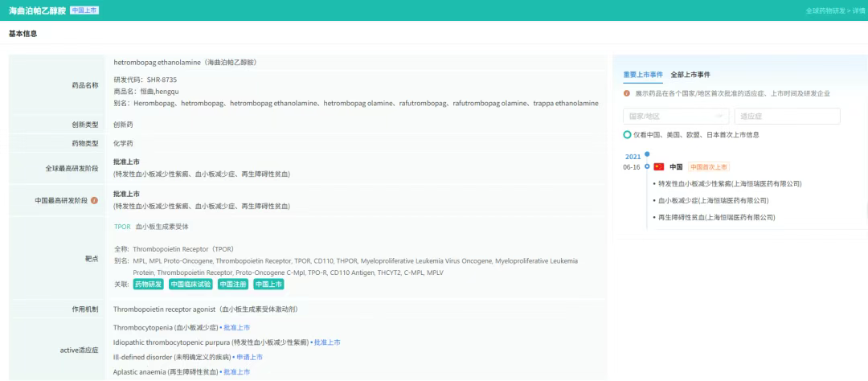
Task: Switch to the 全部上市事件 tab
Action: point(690,75)
